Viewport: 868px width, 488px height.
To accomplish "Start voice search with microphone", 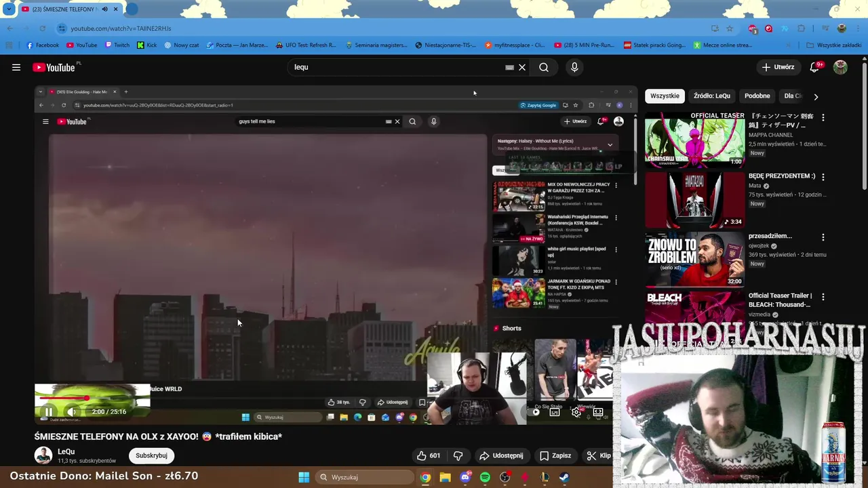I will tap(574, 67).
